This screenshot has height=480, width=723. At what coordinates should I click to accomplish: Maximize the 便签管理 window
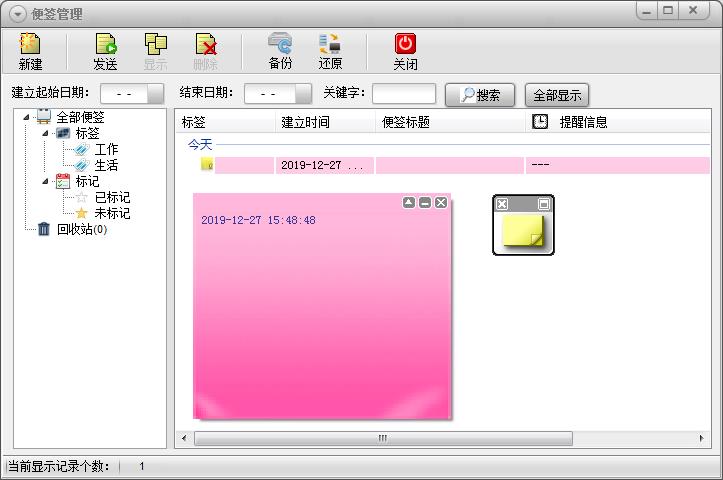[668, 11]
